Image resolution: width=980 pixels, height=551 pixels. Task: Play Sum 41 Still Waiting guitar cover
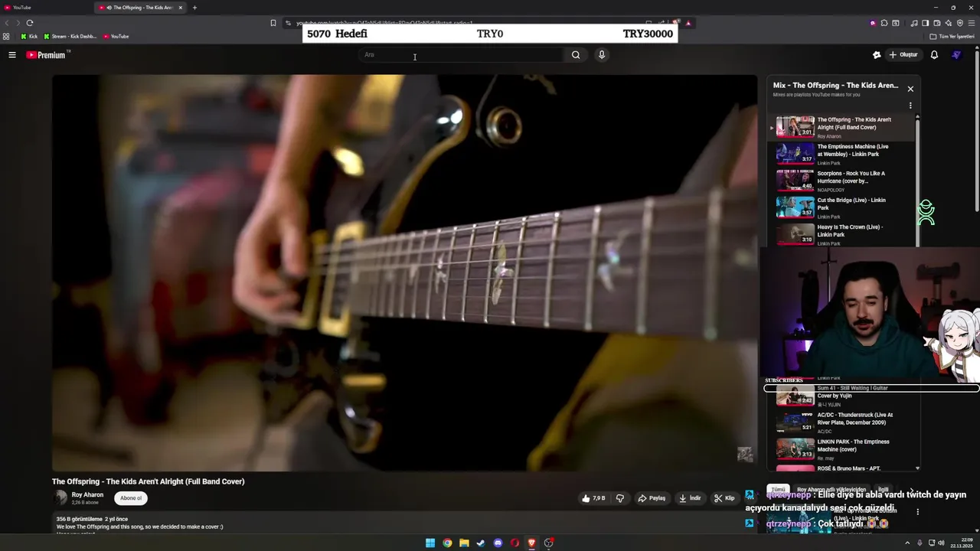coord(844,395)
